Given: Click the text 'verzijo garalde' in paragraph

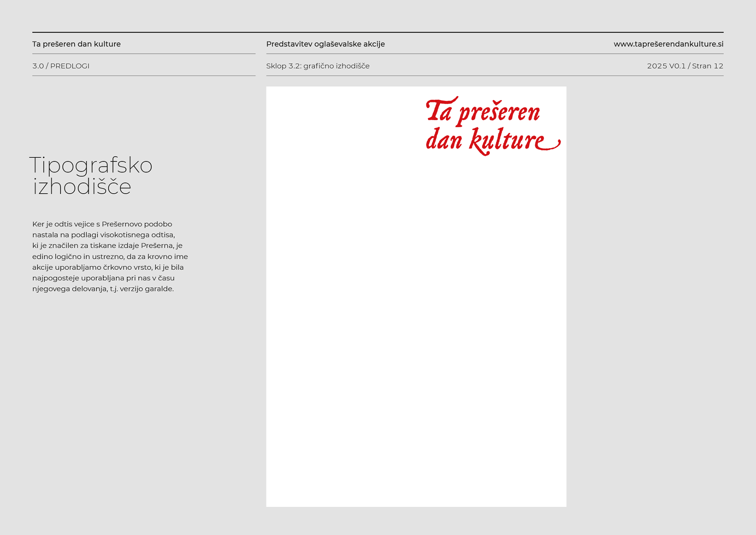Looking at the screenshot, I should [146, 289].
